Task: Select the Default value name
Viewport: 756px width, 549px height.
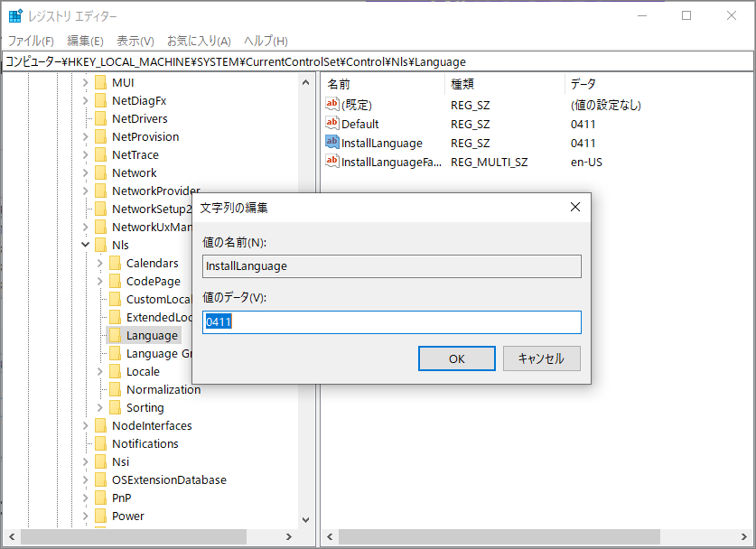Action: [359, 124]
